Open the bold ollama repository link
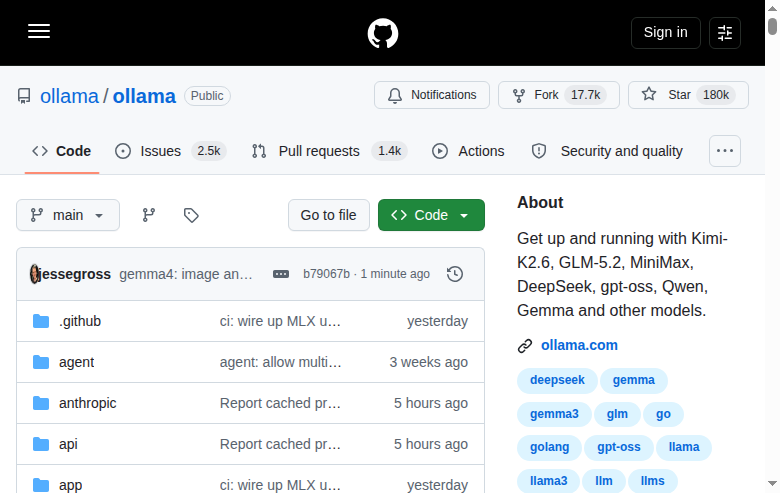Screen dimensions: 780x493 click(144, 97)
